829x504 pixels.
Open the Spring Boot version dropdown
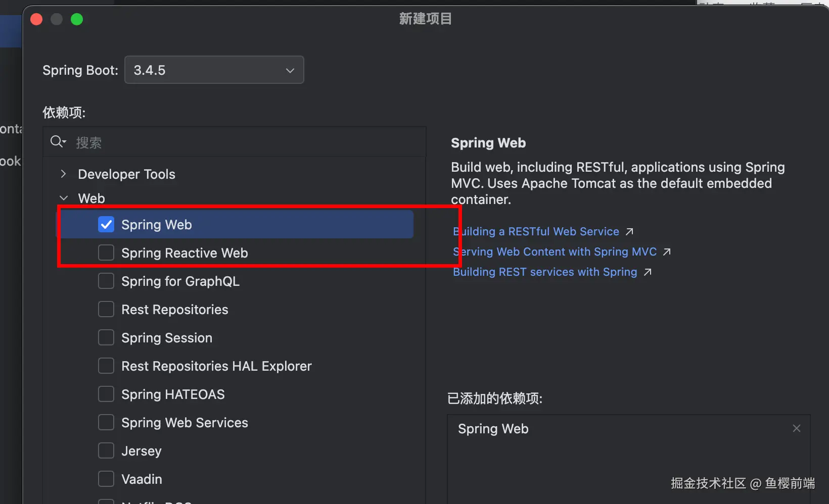click(x=214, y=70)
